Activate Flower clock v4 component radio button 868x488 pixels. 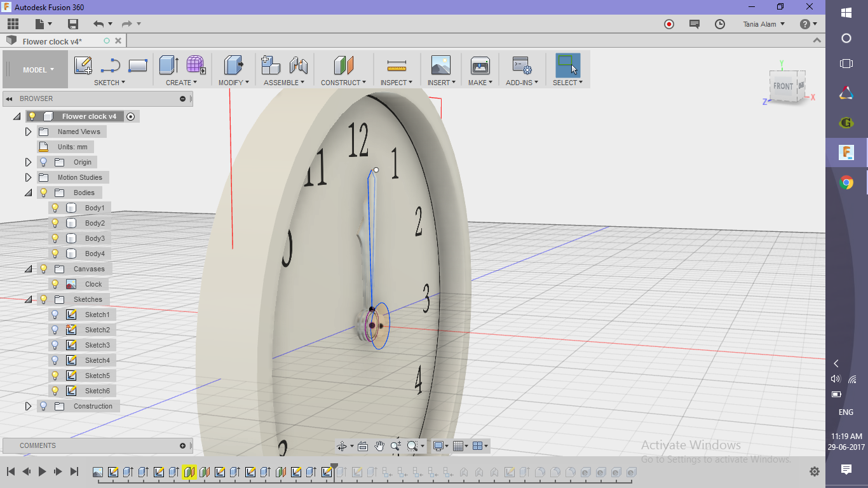click(x=130, y=116)
